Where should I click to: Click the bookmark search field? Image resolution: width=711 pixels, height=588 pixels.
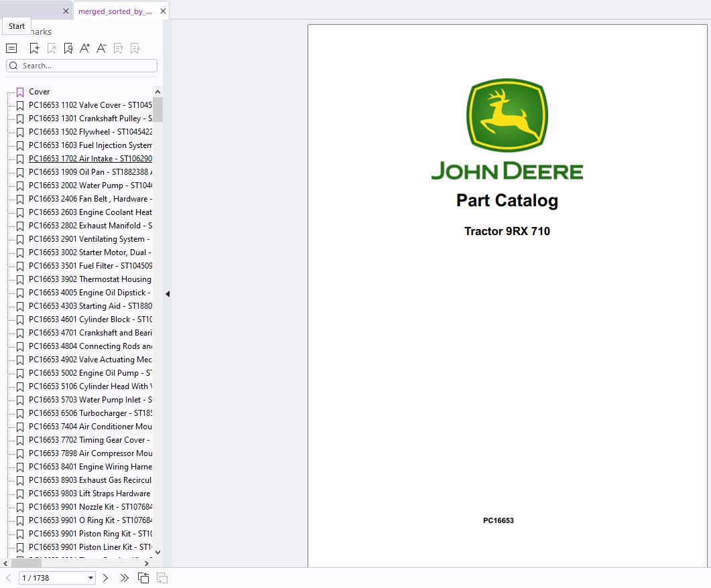(87, 66)
